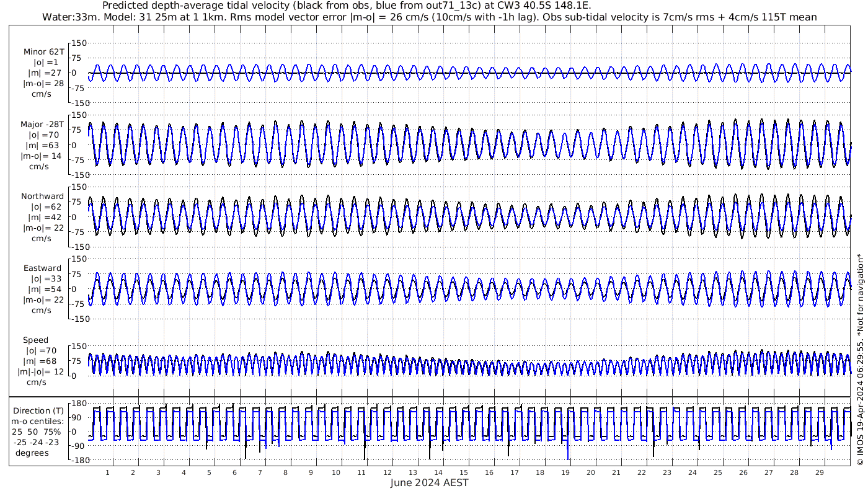The image size is (868, 496).
Task: Click date label '25' on the x-axis
Action: click(x=717, y=472)
